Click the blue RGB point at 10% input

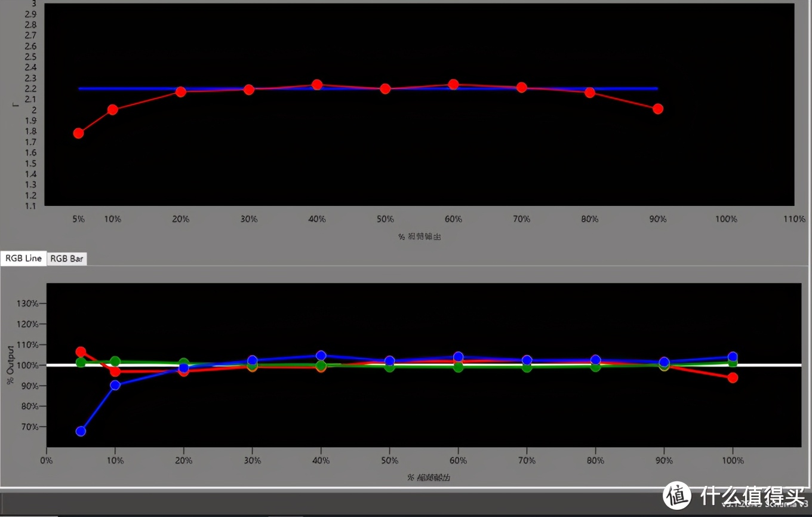click(115, 385)
